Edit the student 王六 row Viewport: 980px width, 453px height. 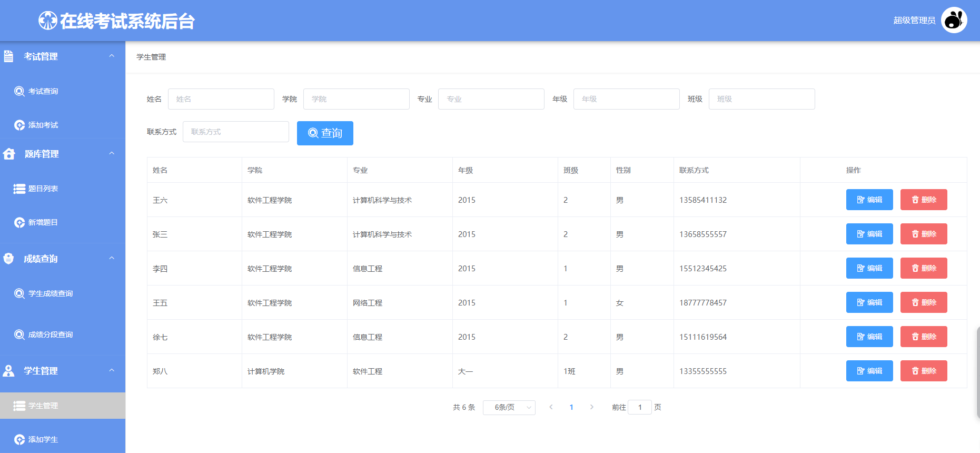point(869,200)
